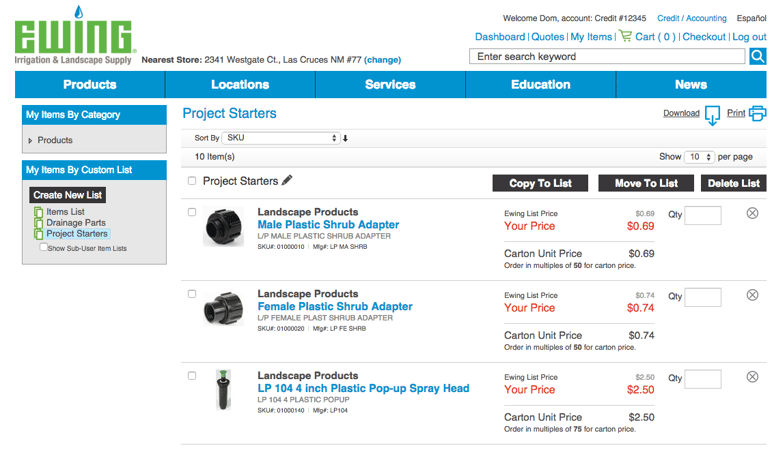Click SKU#: 01000010 text
This screenshot has width=772, height=450.
pos(281,247)
